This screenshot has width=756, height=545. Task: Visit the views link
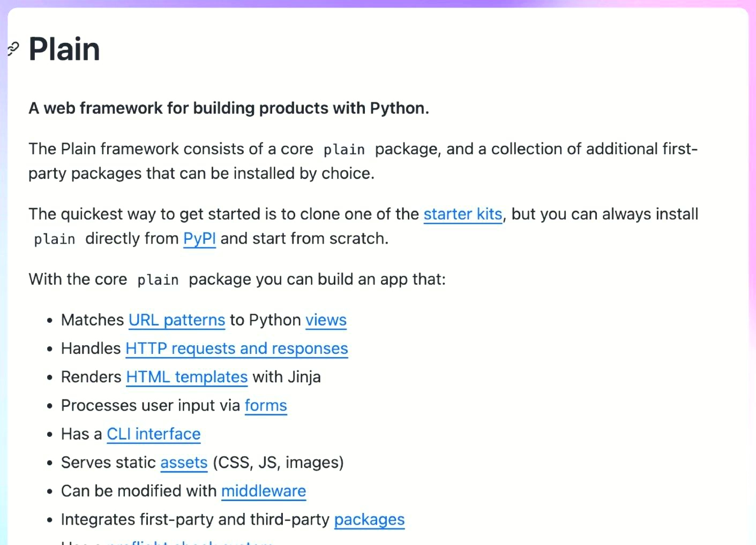tap(326, 320)
